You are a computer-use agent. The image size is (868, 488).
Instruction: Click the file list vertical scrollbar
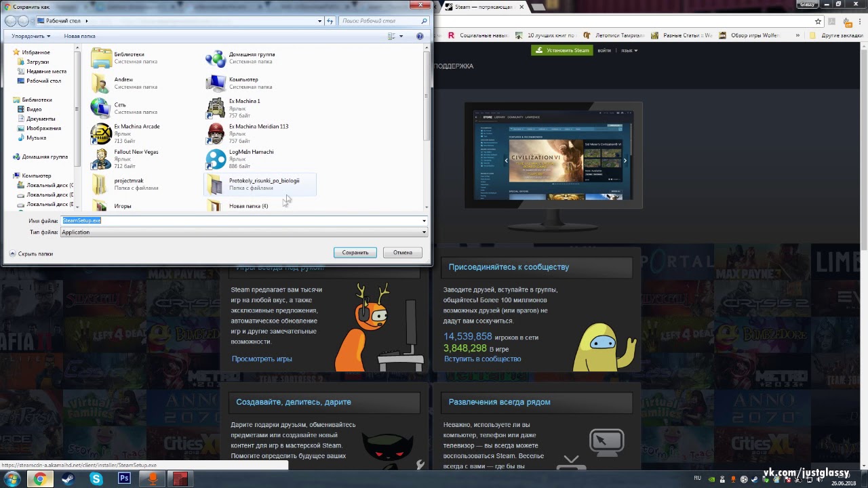point(427,129)
